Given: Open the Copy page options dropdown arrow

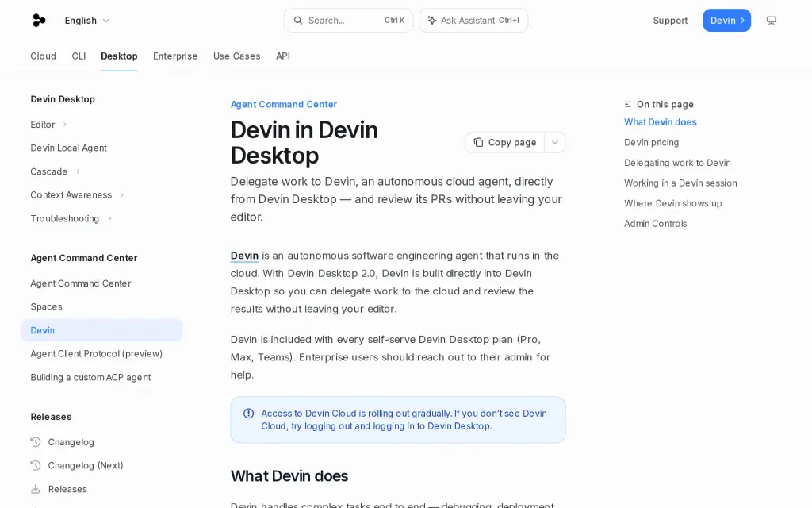Looking at the screenshot, I should coord(554,142).
